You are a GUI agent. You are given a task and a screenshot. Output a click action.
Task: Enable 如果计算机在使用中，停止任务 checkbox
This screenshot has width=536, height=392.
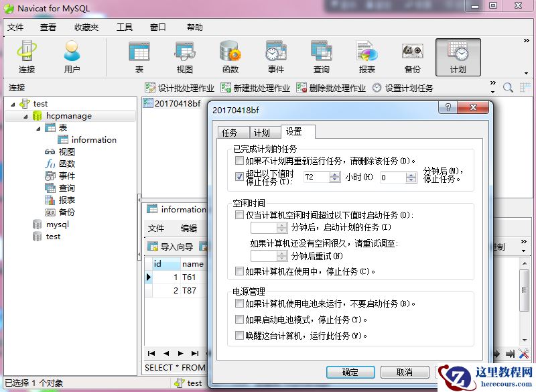coord(239,271)
